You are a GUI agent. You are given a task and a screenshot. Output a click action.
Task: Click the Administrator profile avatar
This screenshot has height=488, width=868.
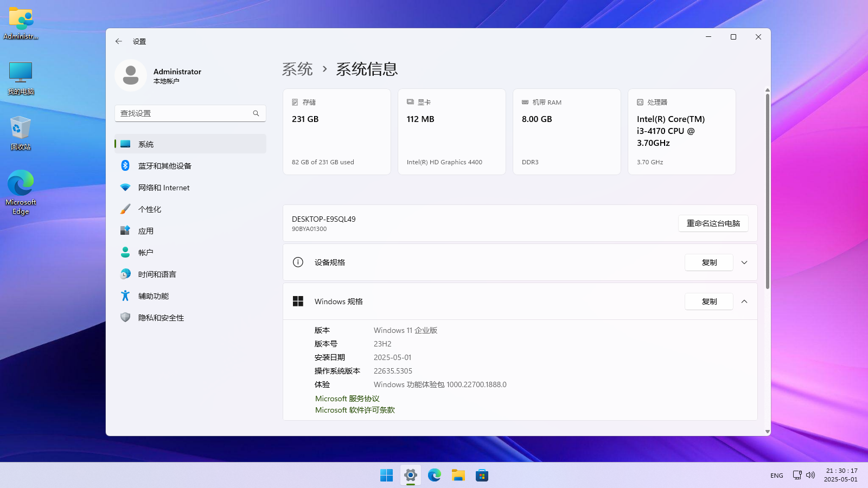[130, 75]
